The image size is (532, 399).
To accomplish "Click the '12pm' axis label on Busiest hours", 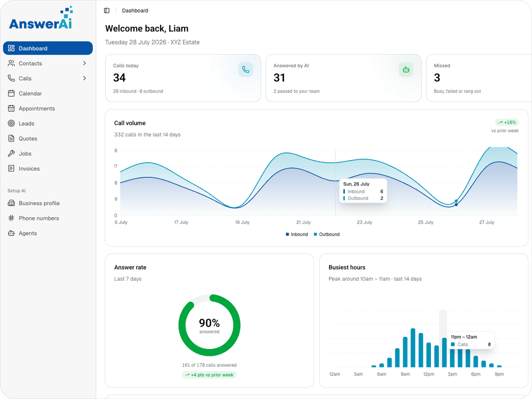I will click(x=429, y=374).
